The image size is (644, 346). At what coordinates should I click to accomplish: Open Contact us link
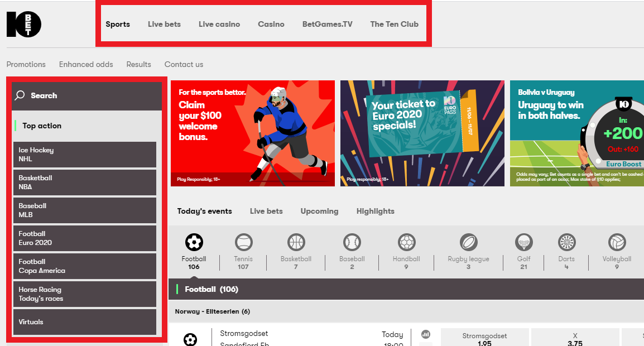[184, 65]
